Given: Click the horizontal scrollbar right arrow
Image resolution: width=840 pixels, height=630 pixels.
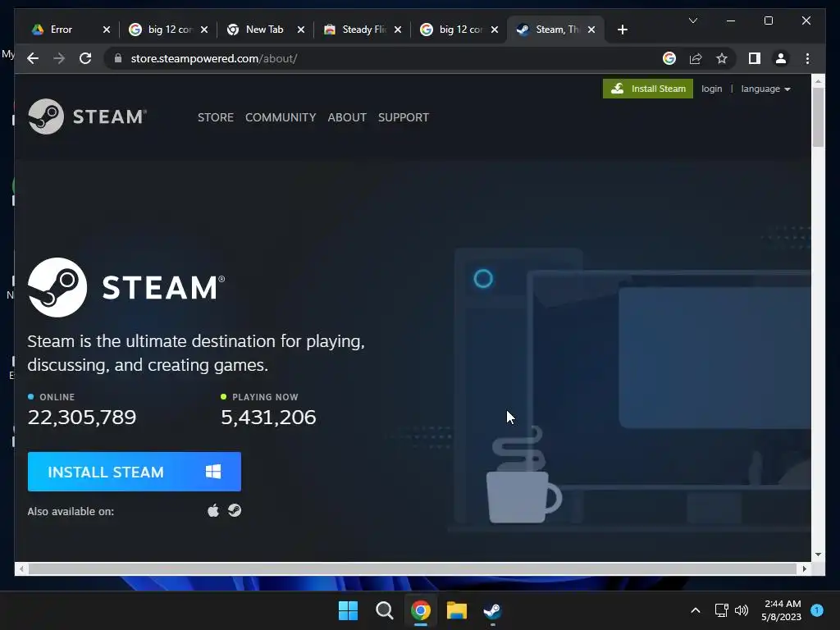Looking at the screenshot, I should (804, 569).
